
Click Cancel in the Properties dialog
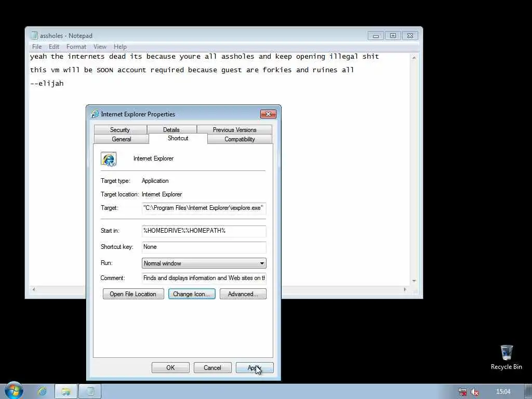[212, 367]
